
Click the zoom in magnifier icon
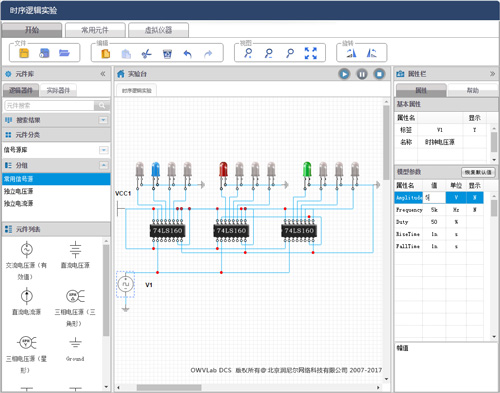pyautogui.click(x=248, y=53)
